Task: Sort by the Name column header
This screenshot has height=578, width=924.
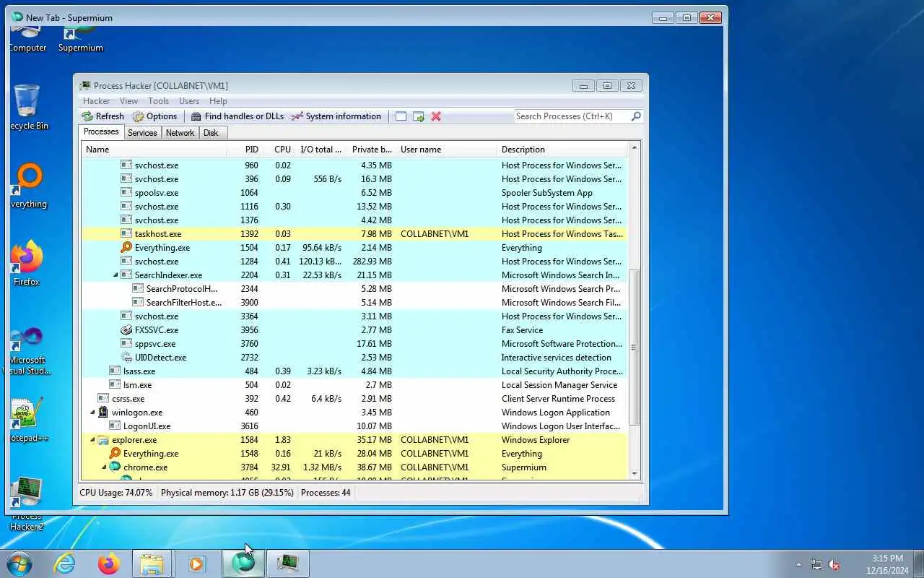Action: tap(154, 150)
